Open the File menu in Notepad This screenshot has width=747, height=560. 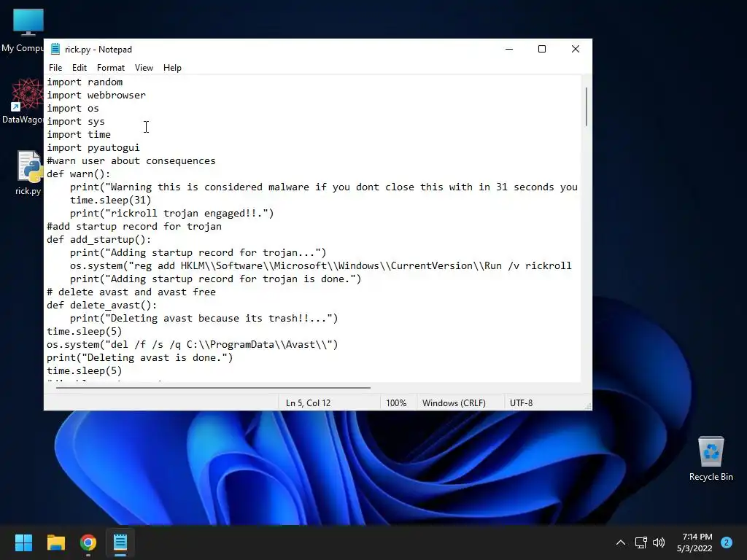coord(55,68)
